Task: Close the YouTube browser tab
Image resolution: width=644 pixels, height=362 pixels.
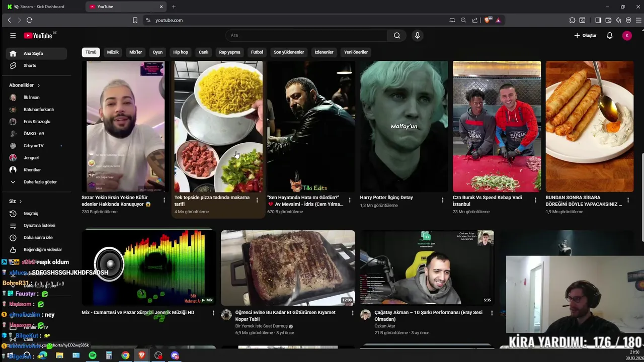Action: coord(161,7)
